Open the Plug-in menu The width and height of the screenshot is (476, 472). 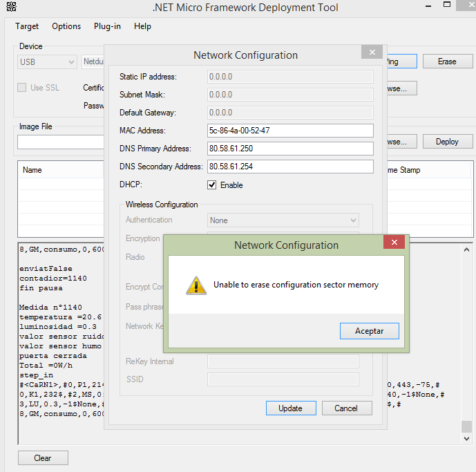click(107, 26)
